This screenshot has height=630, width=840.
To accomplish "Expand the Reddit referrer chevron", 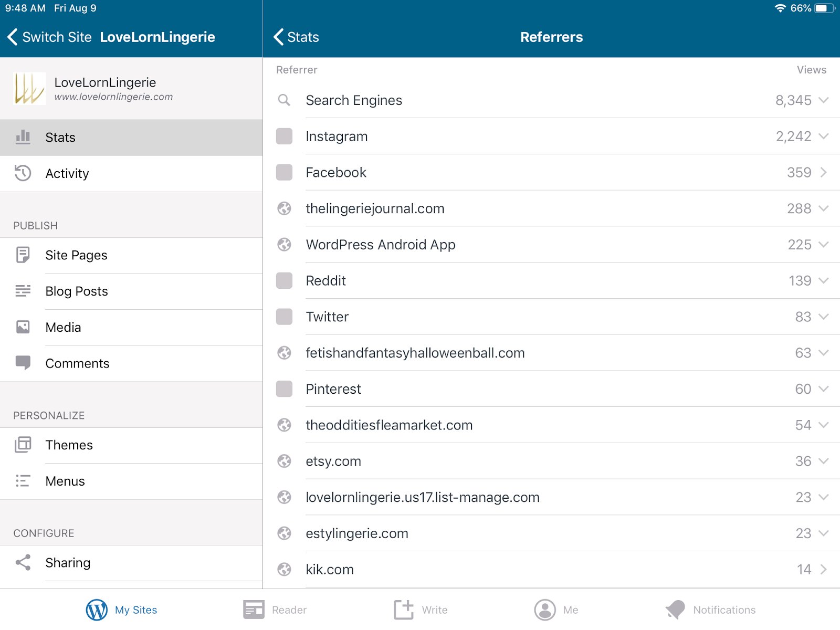I will click(823, 280).
